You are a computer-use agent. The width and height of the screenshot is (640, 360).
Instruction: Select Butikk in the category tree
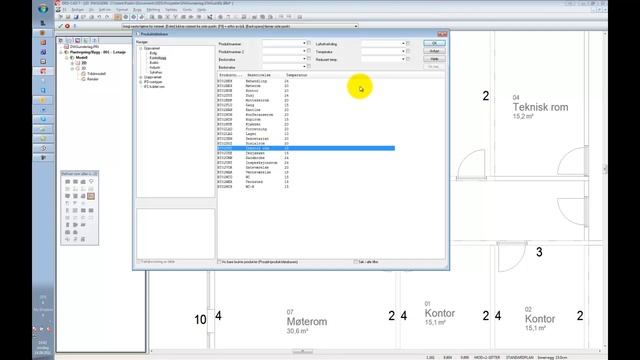(x=154, y=63)
